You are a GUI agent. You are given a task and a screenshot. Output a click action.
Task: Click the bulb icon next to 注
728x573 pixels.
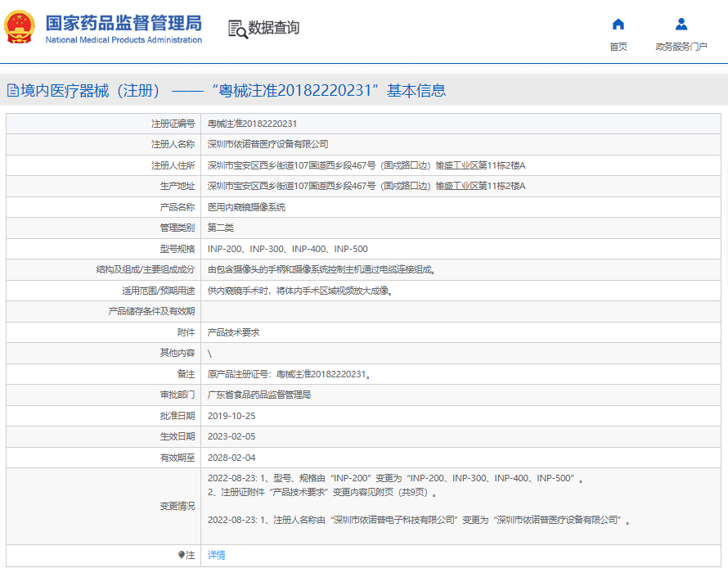(181, 555)
